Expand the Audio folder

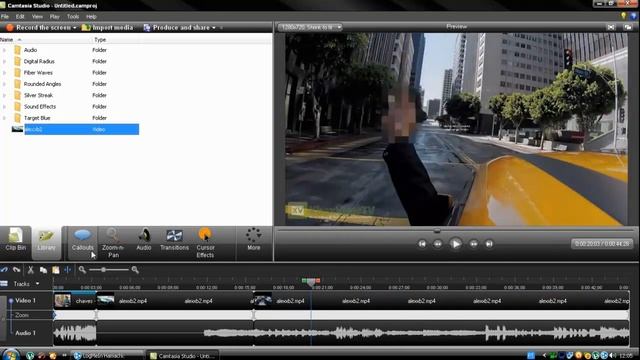(x=4, y=50)
